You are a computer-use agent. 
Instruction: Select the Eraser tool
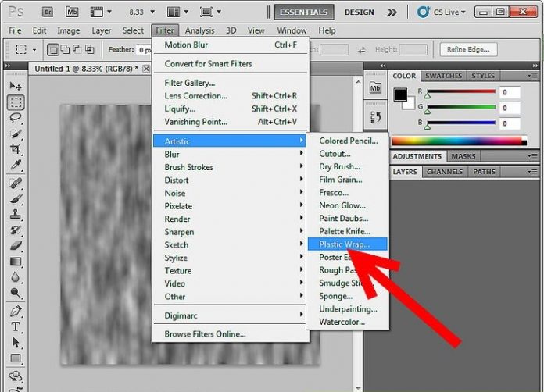tap(16, 244)
